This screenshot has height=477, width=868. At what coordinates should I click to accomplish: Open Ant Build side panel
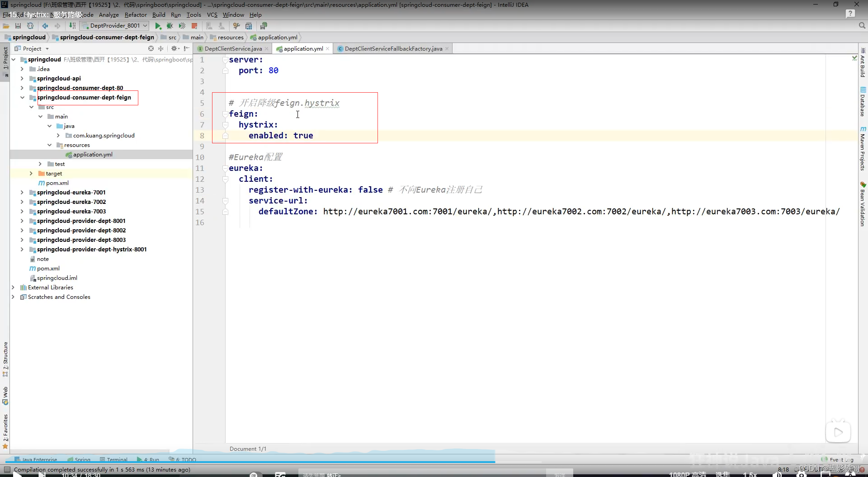[863, 63]
